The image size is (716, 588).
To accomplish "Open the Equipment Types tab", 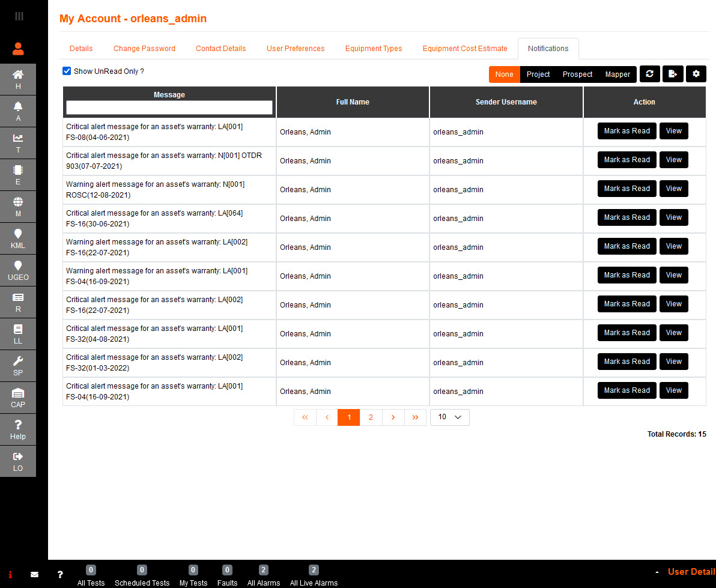I will [x=373, y=48].
